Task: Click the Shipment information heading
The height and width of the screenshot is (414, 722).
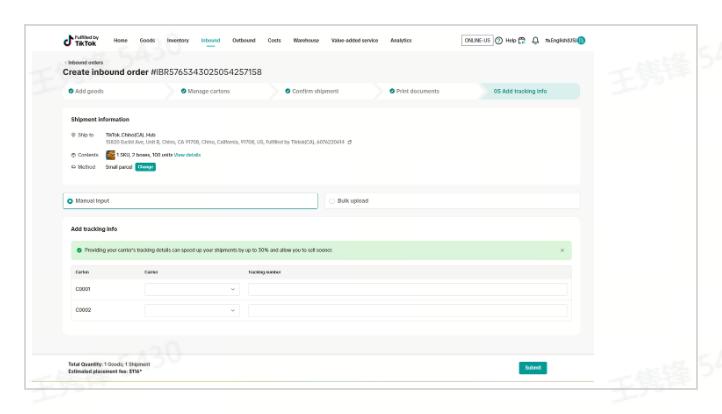Action: (100, 119)
